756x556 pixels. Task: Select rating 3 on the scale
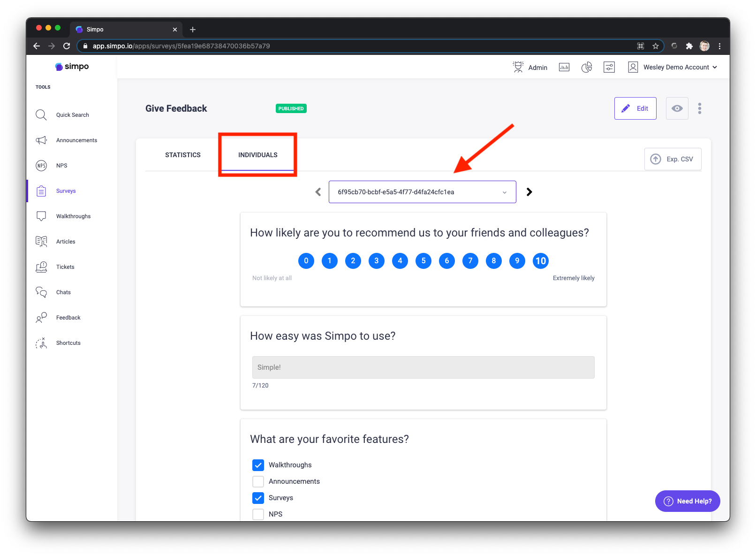coord(377,261)
